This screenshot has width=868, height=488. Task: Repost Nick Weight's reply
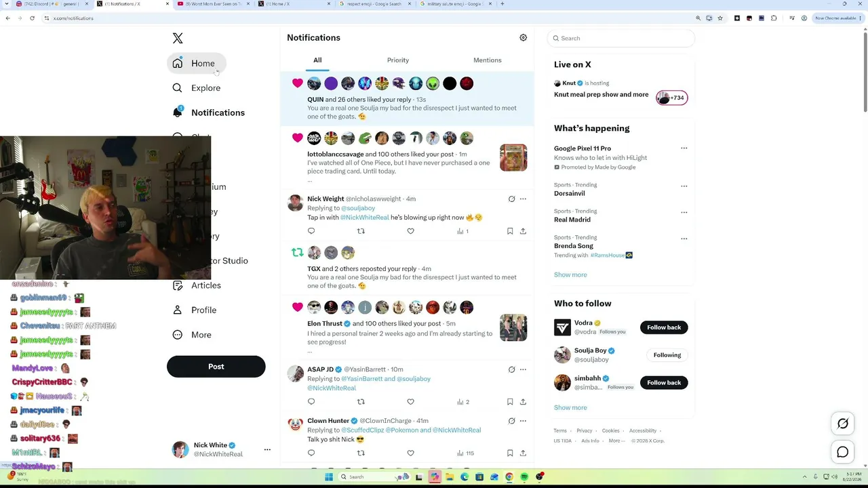361,231
